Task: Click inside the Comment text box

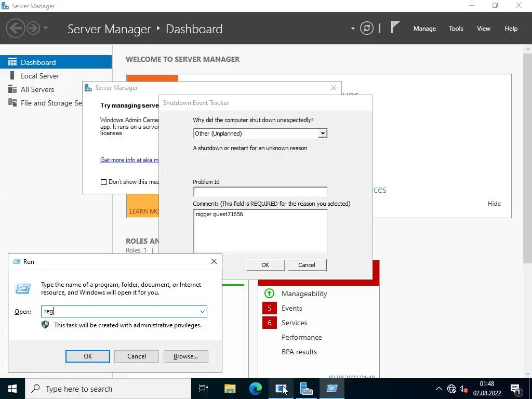Action: click(260, 231)
